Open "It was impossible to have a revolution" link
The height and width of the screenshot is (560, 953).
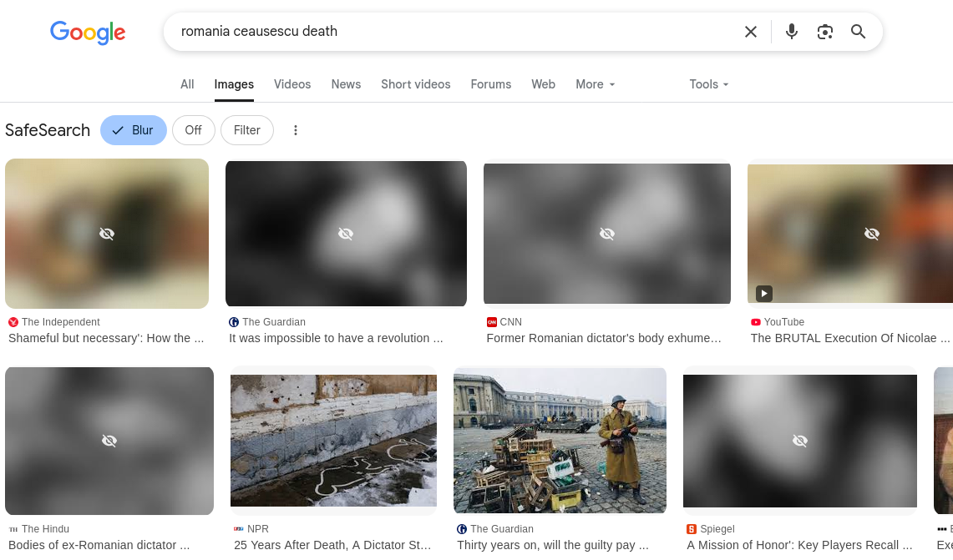[x=336, y=338]
